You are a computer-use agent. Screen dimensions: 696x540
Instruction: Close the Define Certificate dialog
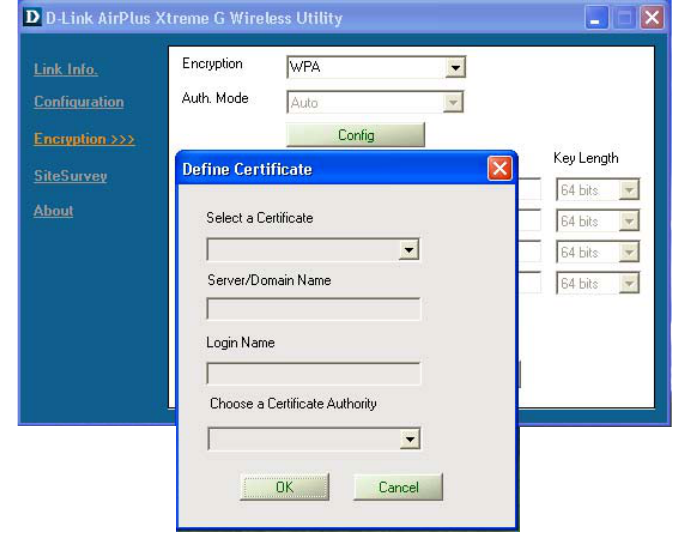[x=499, y=169]
